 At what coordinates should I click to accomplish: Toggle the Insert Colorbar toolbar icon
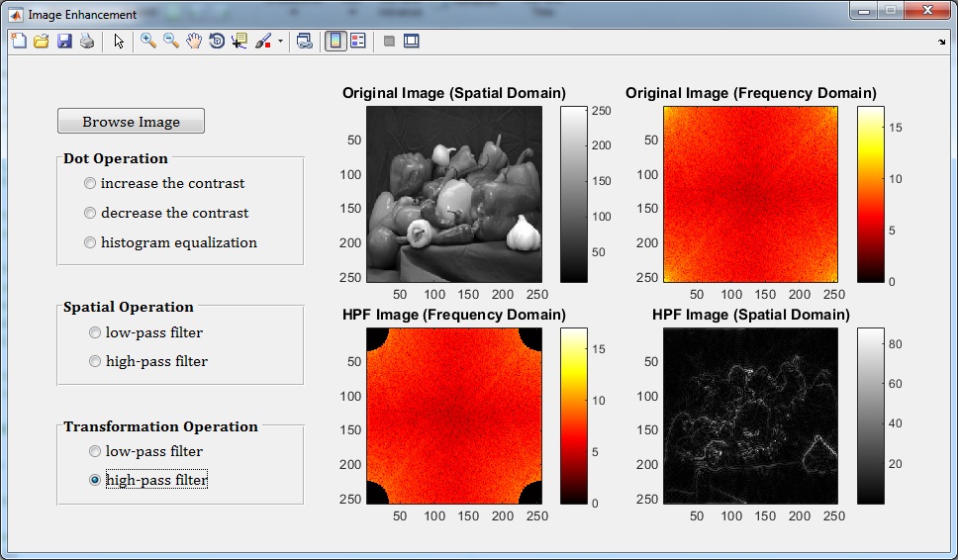pos(335,41)
